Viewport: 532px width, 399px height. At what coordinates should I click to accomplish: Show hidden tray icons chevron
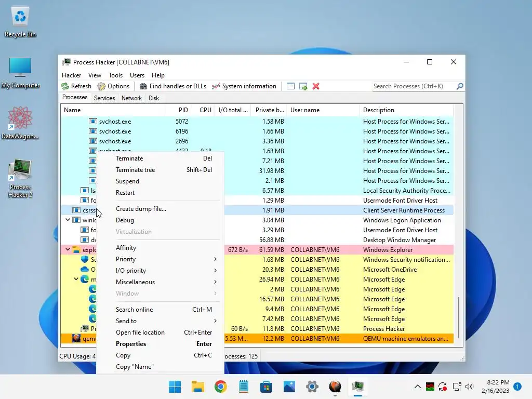click(x=418, y=387)
